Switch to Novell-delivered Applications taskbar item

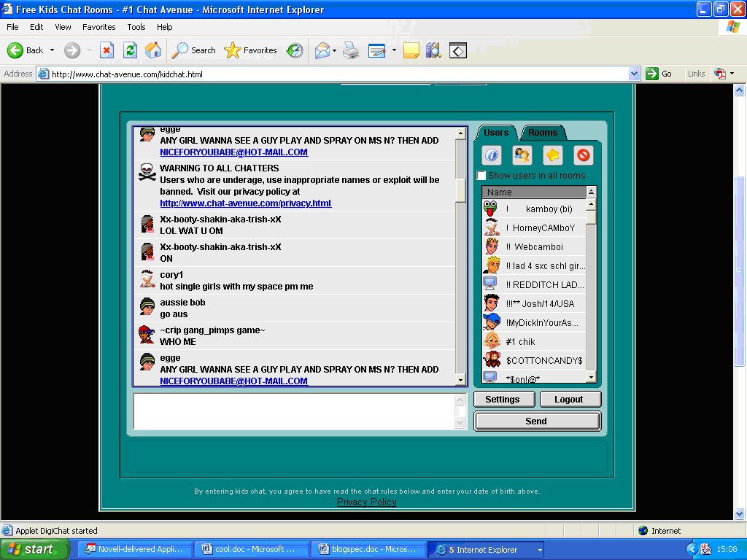tap(135, 550)
